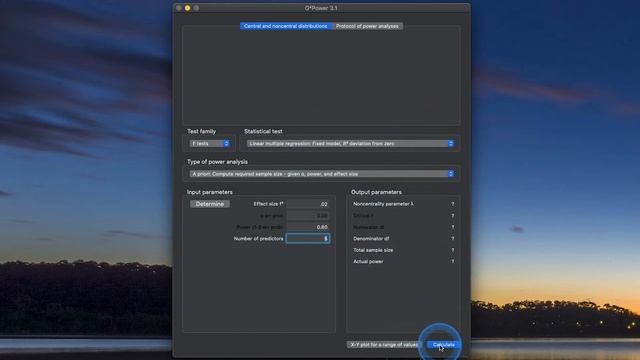
Task: Click the Numerator df output label
Action: pyautogui.click(x=369, y=227)
